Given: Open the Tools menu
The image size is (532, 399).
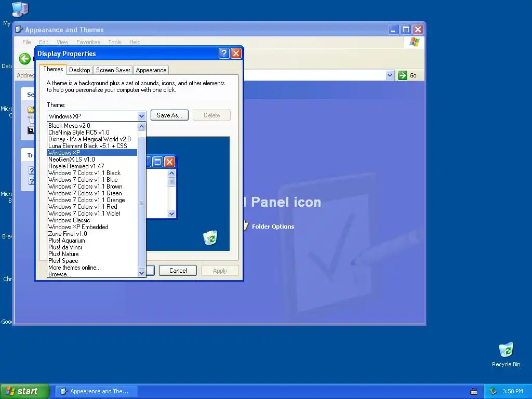Looking at the screenshot, I should [115, 42].
